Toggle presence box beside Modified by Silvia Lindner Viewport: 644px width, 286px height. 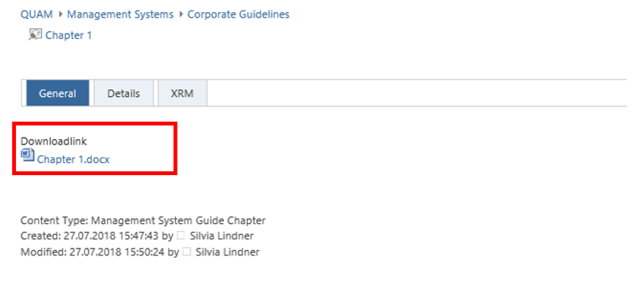(x=187, y=252)
